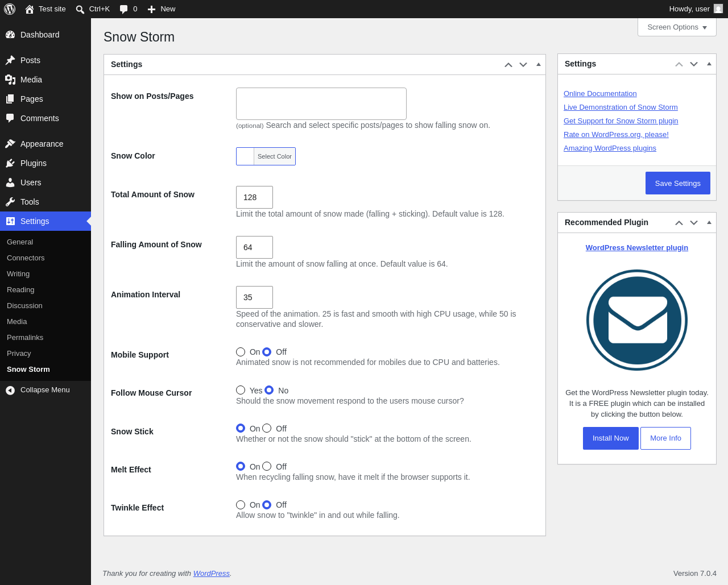Click the newsletter envelope logo image
Viewport: 728px width, 585px height.
(x=637, y=320)
